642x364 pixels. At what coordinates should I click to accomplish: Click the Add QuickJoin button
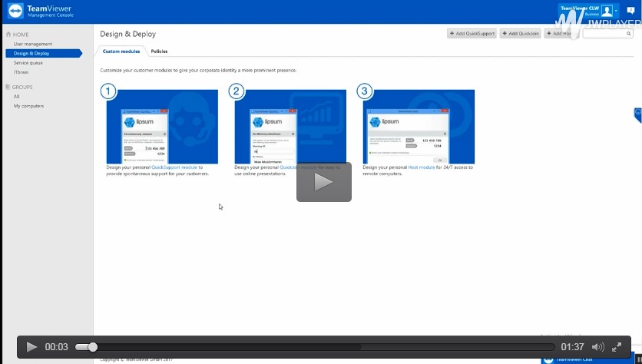pyautogui.click(x=520, y=34)
